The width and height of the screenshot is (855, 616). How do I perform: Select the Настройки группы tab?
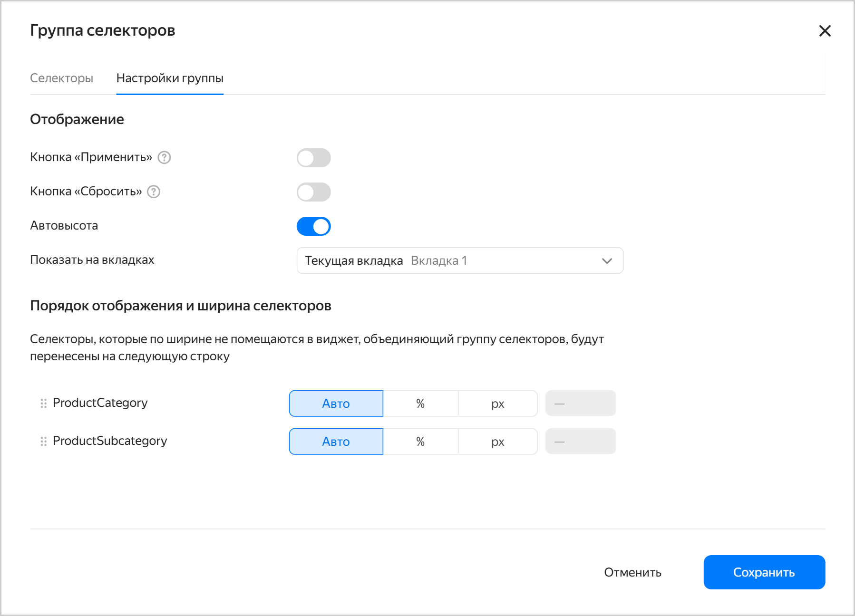point(170,78)
